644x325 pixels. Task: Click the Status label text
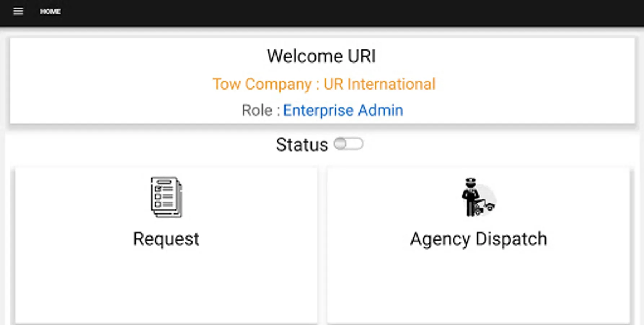(x=302, y=145)
